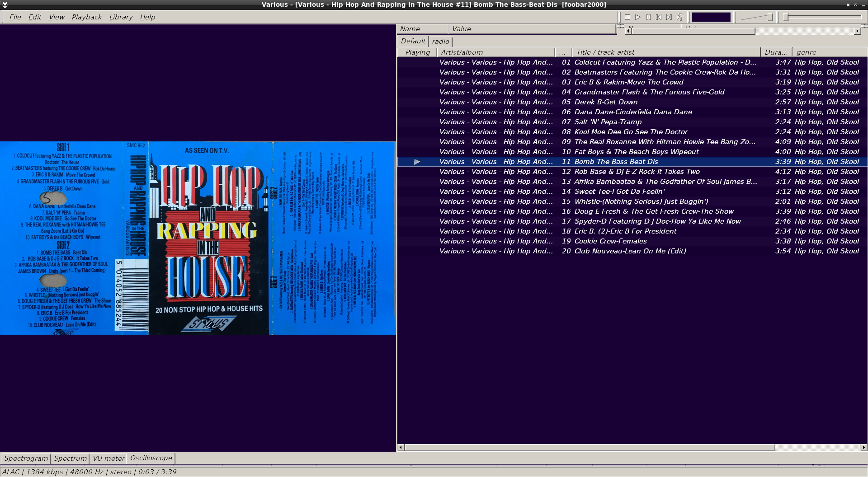The width and height of the screenshot is (868, 477).
Task: Stop playback with the Stop button
Action: 627,17
